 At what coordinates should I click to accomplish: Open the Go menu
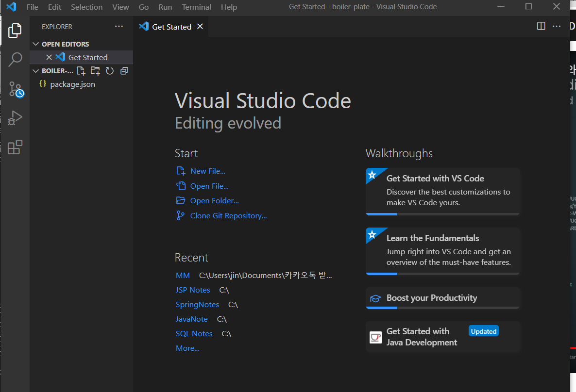pyautogui.click(x=144, y=7)
